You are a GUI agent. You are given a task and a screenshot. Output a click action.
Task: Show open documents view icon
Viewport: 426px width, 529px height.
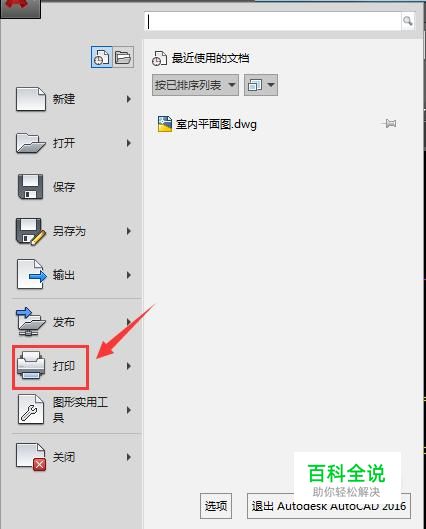pyautogui.click(x=123, y=57)
